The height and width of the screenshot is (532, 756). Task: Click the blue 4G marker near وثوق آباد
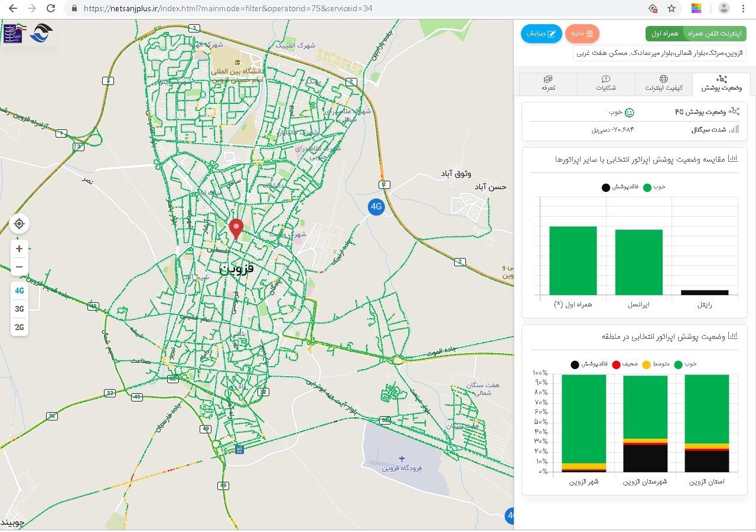[376, 207]
